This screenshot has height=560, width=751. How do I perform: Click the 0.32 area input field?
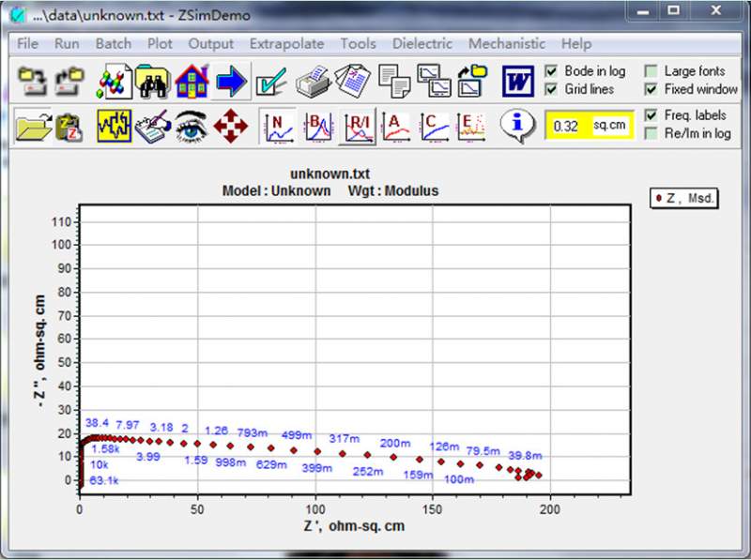[568, 126]
